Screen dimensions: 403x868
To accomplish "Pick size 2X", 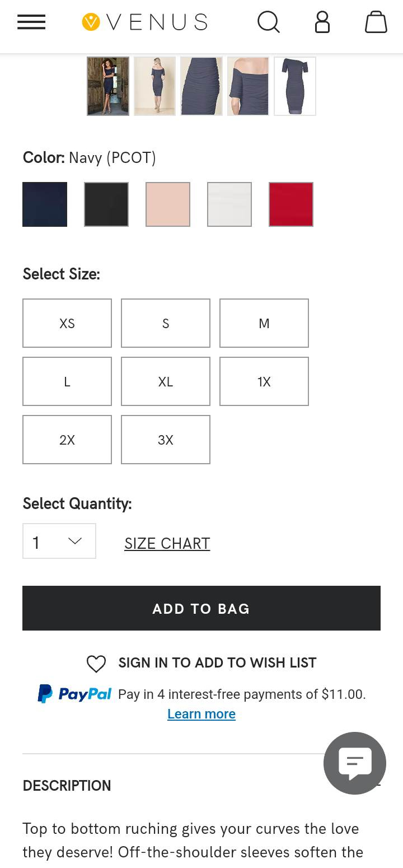I will (x=67, y=440).
